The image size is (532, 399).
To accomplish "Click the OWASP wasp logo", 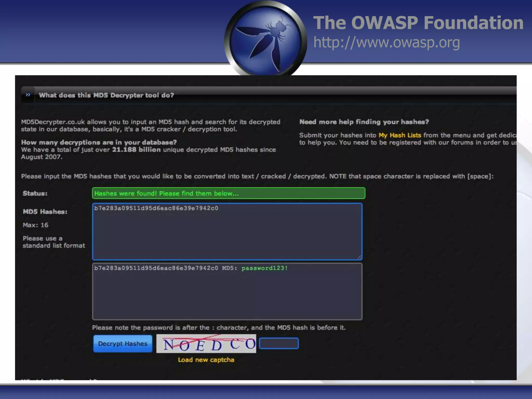I will click(265, 39).
